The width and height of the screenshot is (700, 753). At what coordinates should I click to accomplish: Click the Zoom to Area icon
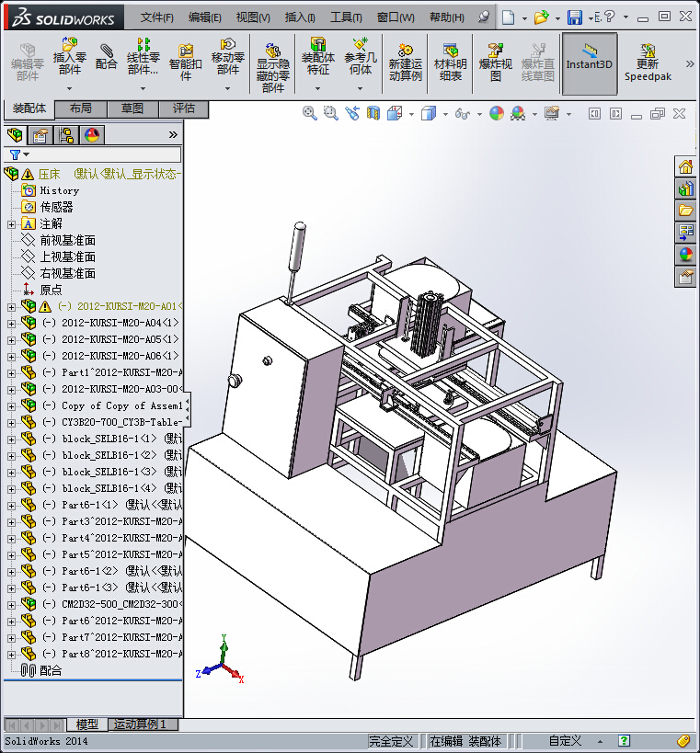[330, 113]
